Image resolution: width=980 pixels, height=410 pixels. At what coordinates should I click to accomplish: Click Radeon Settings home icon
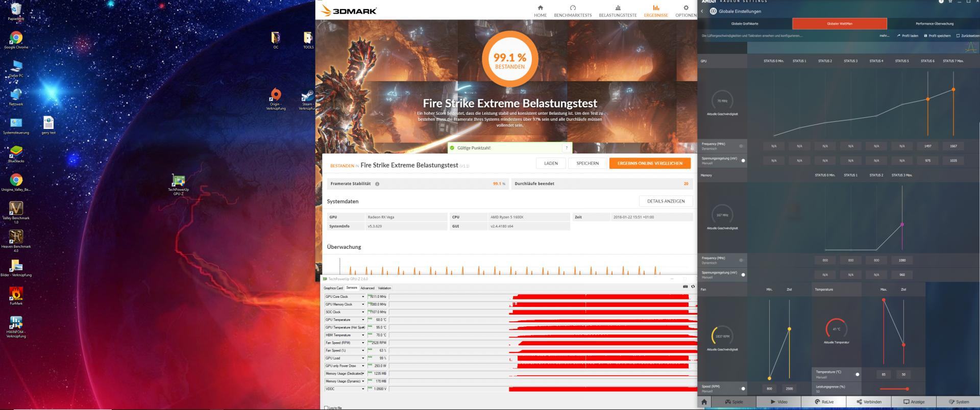(704, 402)
